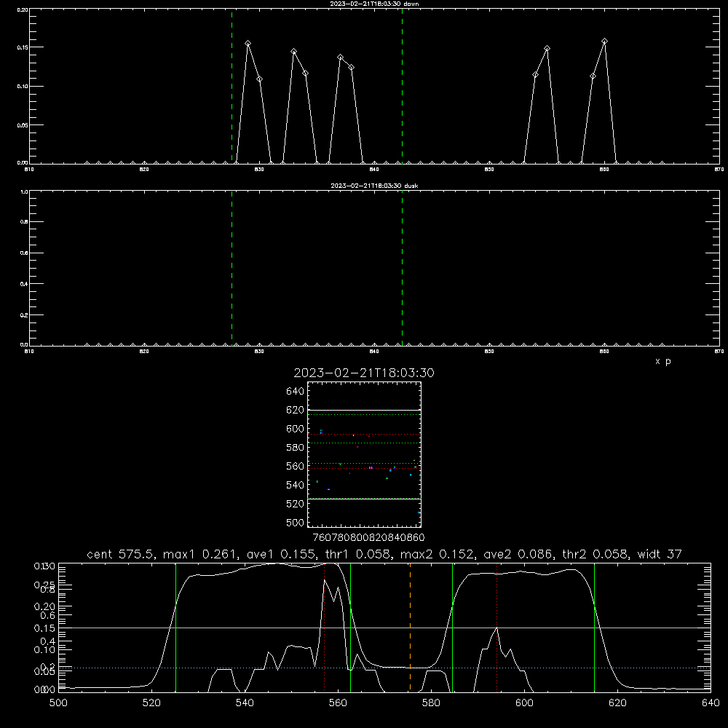The height and width of the screenshot is (728, 728).
Task: Click the green vertical line near 585 in the bottom plot
Action: (x=452, y=627)
